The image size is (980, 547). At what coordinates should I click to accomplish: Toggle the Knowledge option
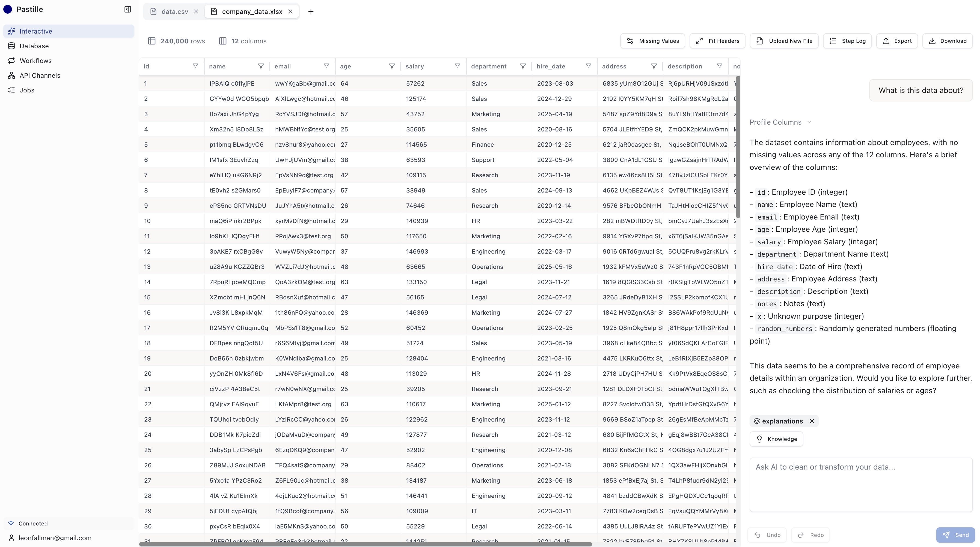click(x=776, y=439)
